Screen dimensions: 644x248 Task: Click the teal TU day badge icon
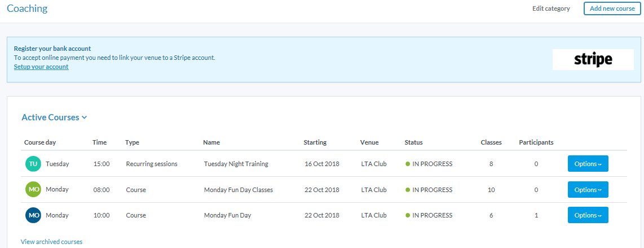pos(33,164)
